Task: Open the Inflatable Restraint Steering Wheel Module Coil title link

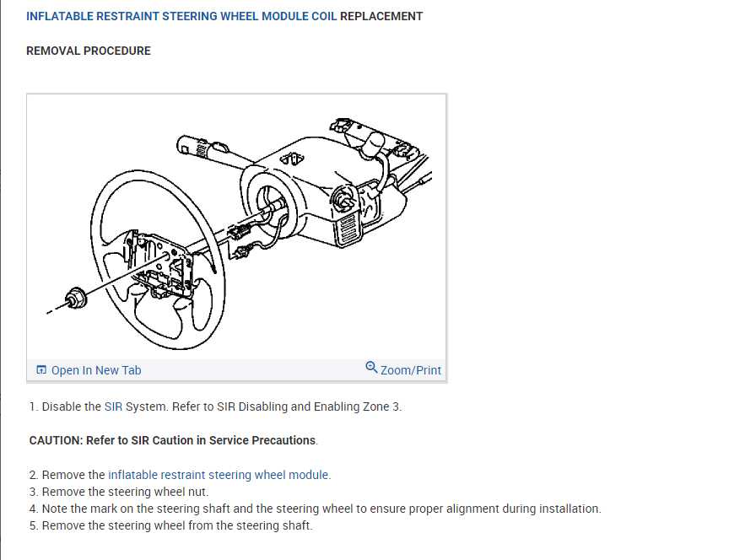Action: [181, 16]
